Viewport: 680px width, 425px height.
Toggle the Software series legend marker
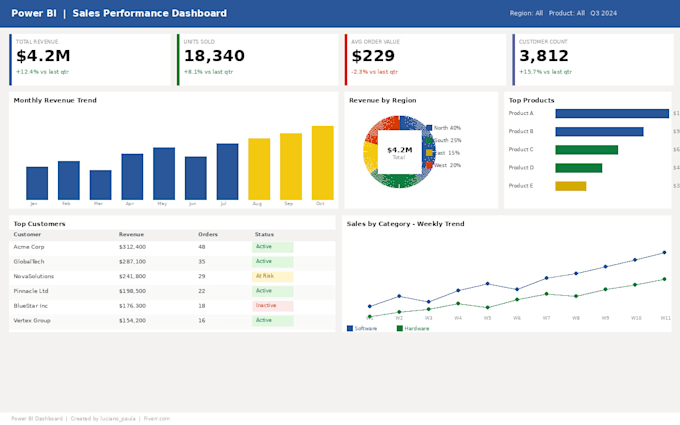350,329
